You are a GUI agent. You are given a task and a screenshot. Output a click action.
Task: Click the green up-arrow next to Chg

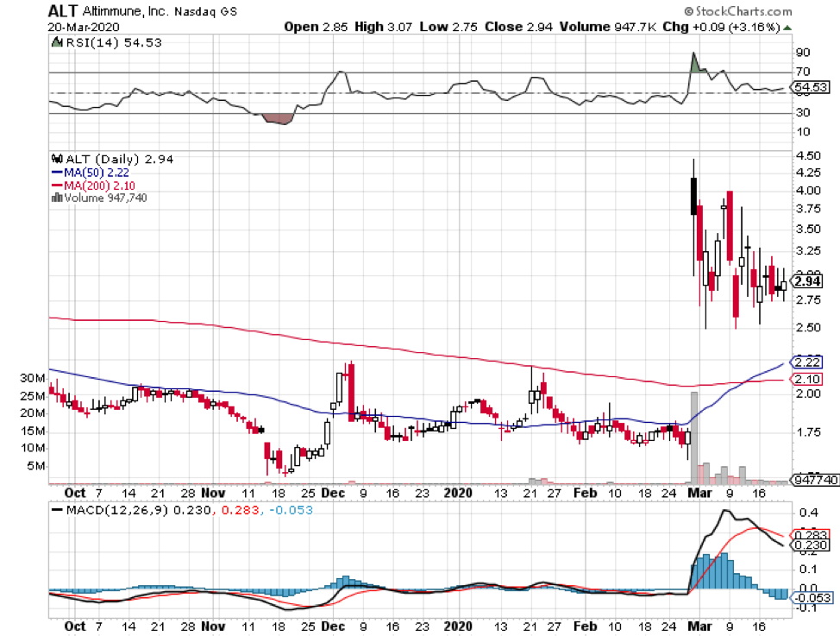(787, 28)
